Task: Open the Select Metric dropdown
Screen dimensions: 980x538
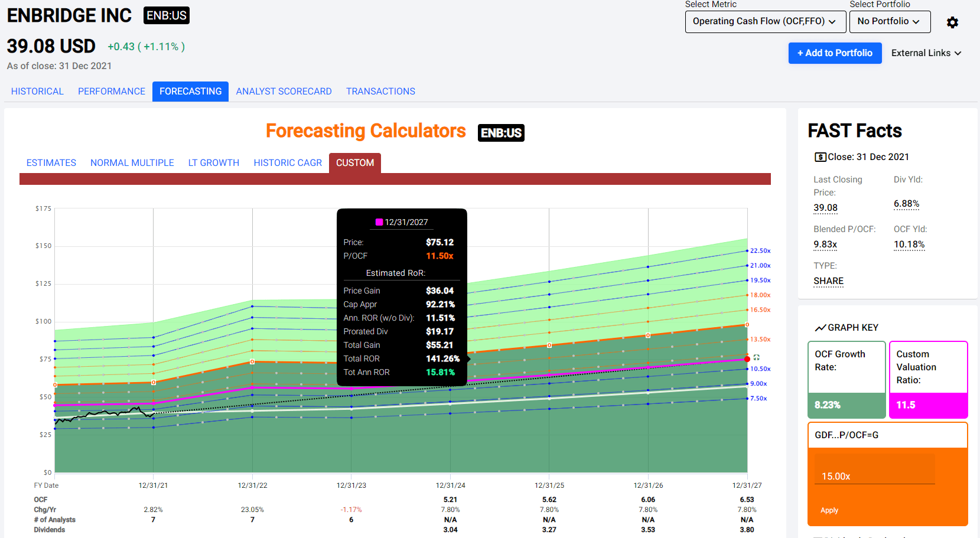Action: tap(766, 21)
